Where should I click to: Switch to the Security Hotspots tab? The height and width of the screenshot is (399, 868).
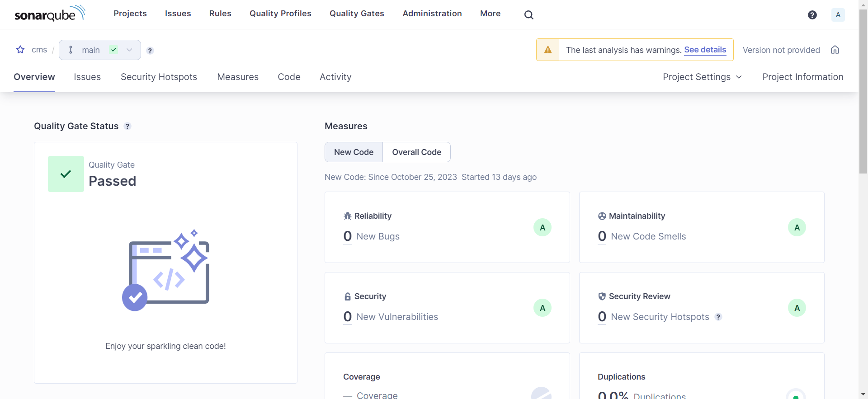tap(159, 77)
